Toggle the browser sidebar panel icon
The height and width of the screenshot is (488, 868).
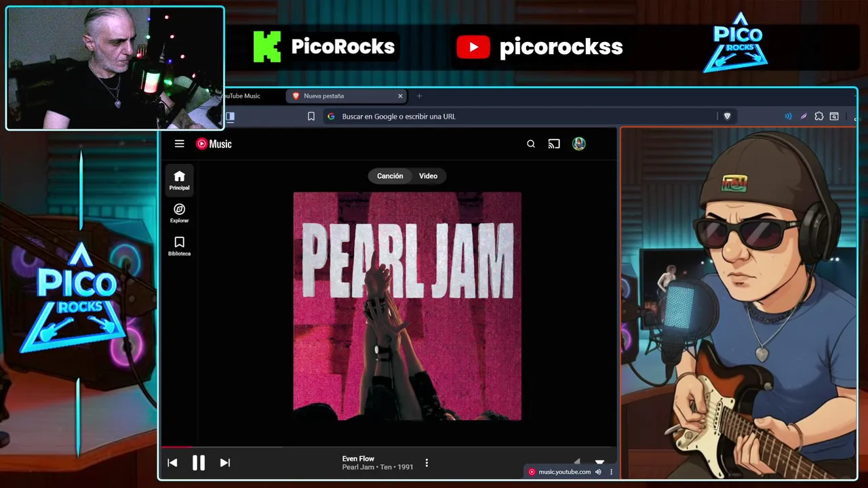click(x=231, y=117)
